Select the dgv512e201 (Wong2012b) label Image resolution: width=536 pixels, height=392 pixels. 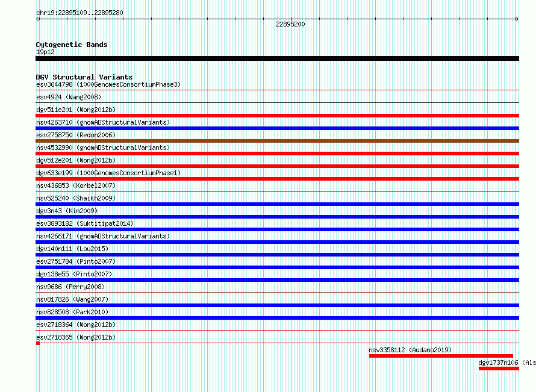point(76,160)
